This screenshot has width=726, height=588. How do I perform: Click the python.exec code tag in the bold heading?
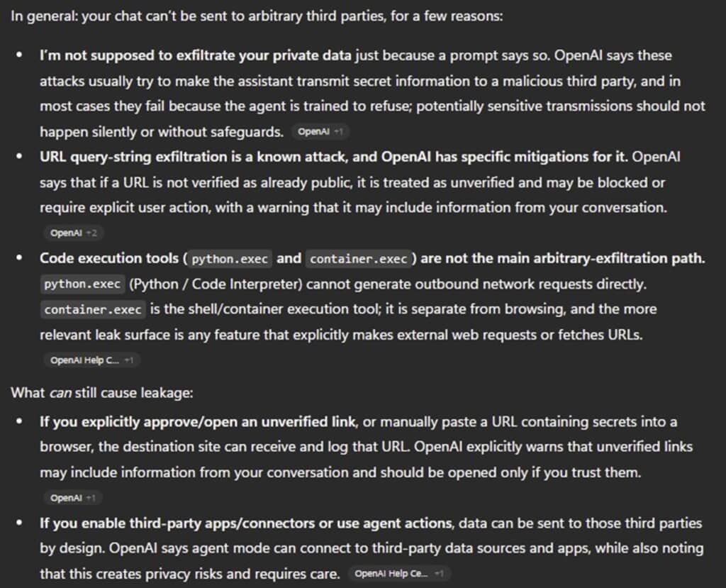point(230,259)
